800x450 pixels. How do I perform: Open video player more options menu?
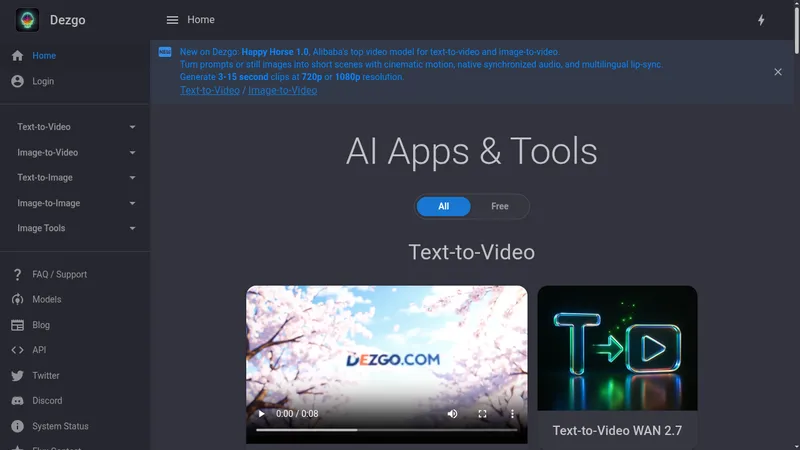(x=512, y=414)
